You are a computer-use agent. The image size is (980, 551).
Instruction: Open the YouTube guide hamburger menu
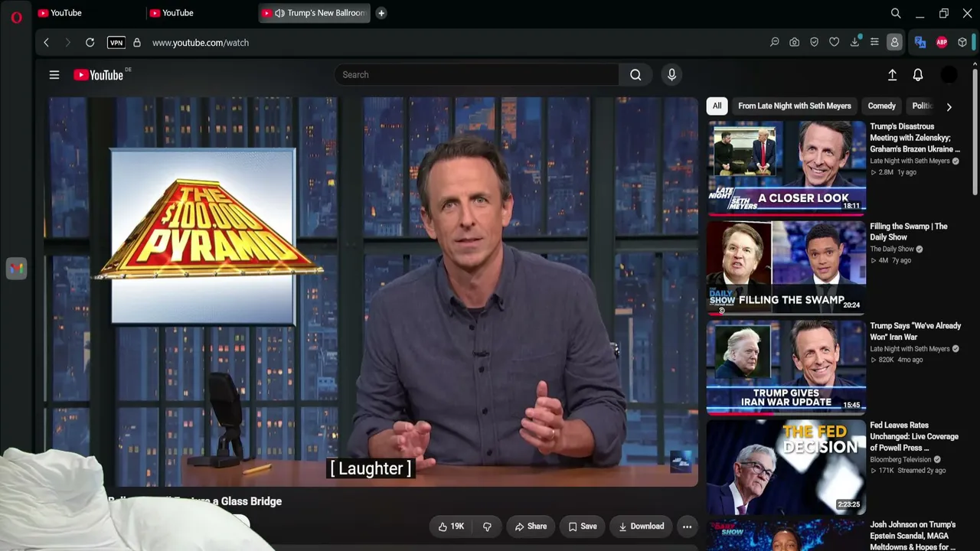click(x=54, y=75)
